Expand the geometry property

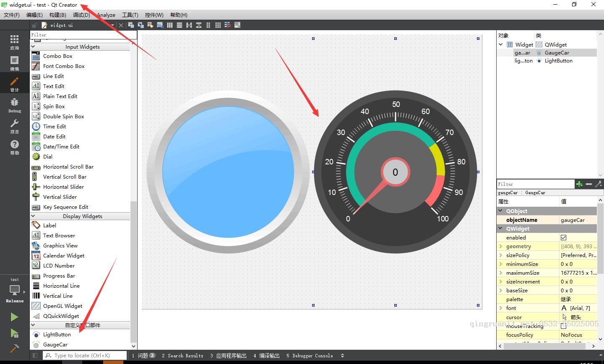pyautogui.click(x=501, y=246)
